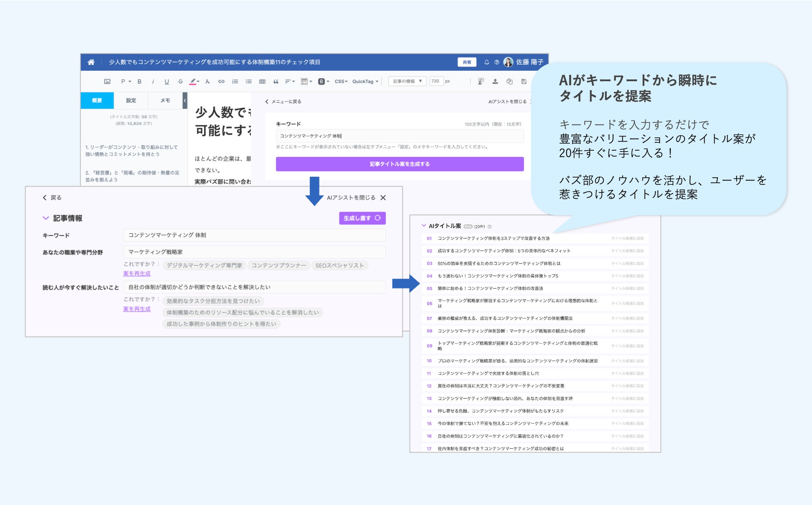
Task: Collapse the 記事情報 section chevron
Action: pyautogui.click(x=46, y=218)
